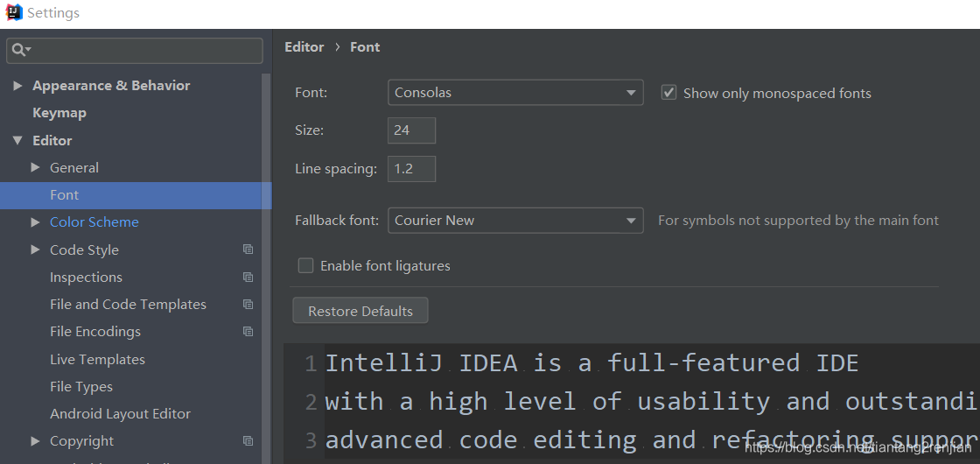Click Editor in the breadcrumb

tap(304, 47)
